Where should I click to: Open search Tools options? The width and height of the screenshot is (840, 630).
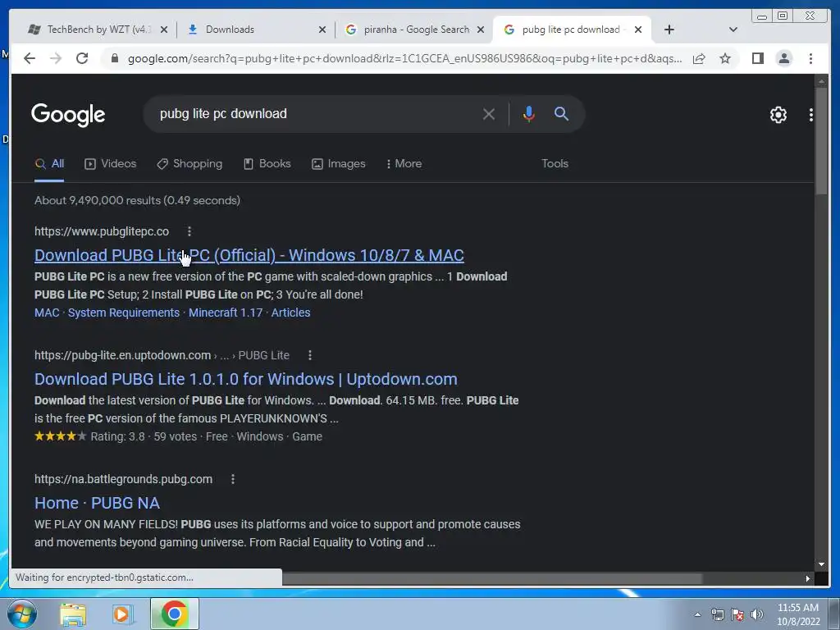click(555, 164)
